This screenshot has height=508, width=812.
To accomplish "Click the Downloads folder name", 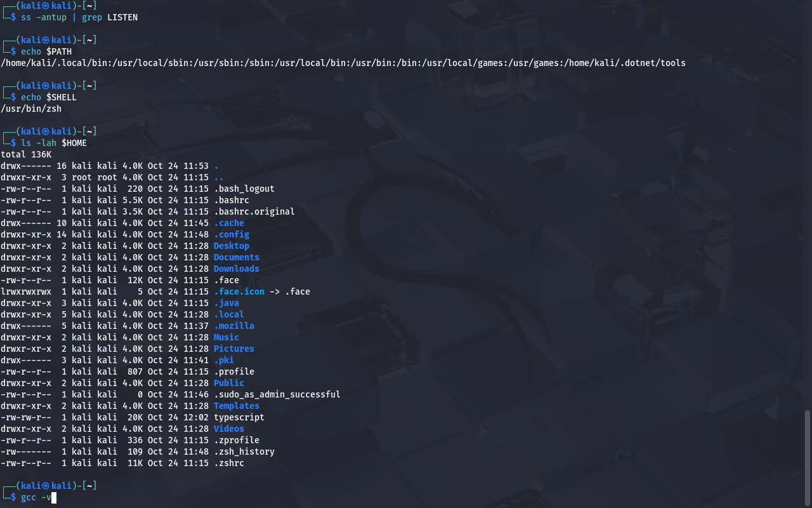I will [x=236, y=269].
